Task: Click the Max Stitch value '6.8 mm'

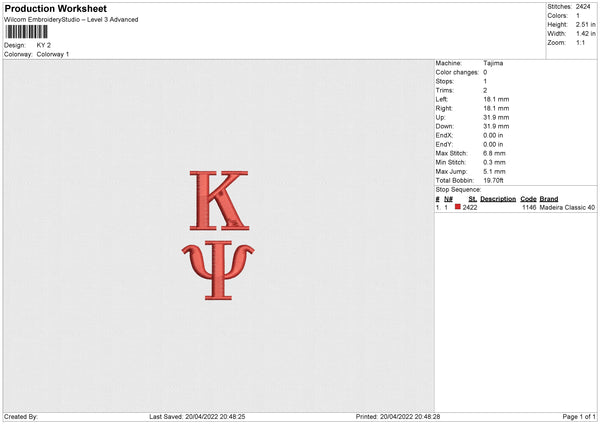Action: (x=494, y=153)
